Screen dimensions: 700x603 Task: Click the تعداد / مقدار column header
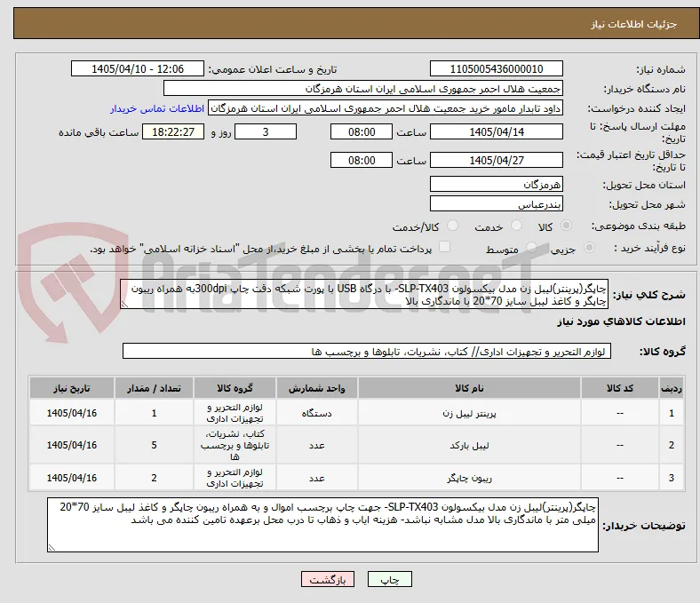click(154, 388)
